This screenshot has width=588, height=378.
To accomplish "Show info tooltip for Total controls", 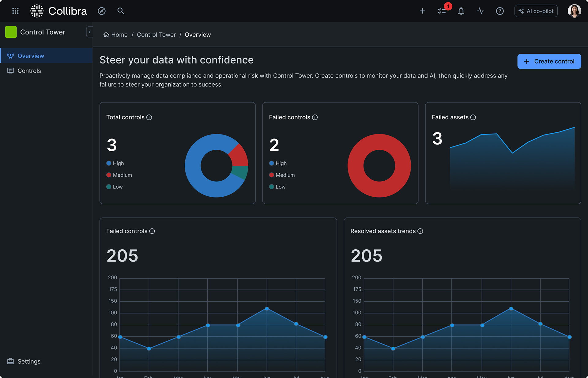I will (x=149, y=117).
